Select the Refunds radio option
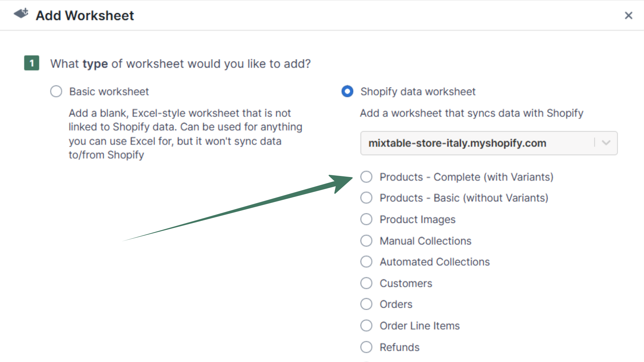Viewport: 644px width, 362px height. click(x=366, y=347)
